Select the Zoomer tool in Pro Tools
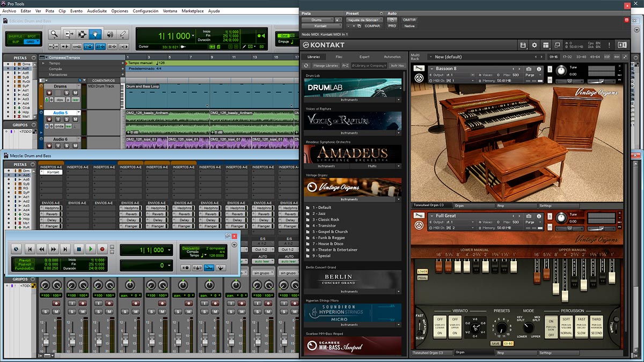 [54, 34]
